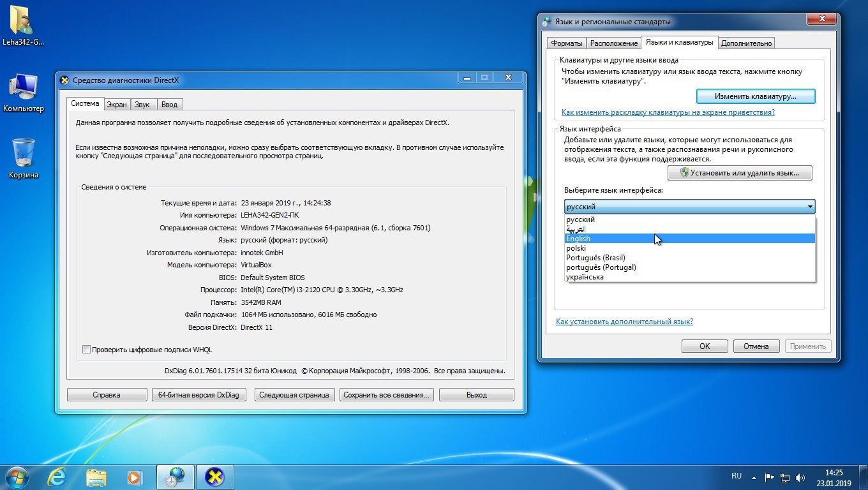
Task: Click the Изменить клавиатуру button
Action: 756,96
